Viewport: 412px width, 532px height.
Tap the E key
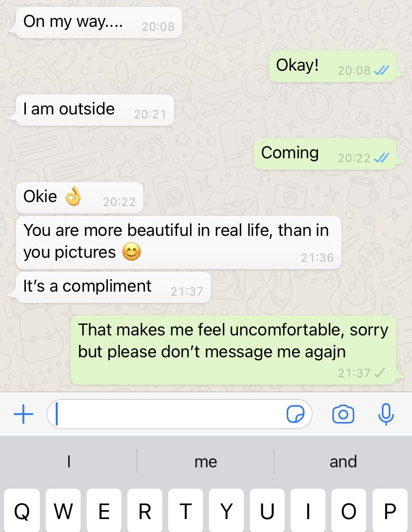coord(104,510)
